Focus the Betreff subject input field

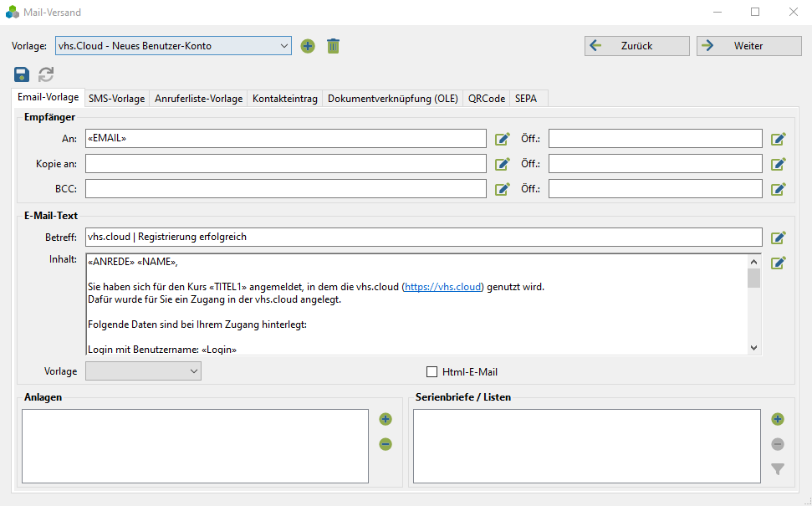[424, 238]
